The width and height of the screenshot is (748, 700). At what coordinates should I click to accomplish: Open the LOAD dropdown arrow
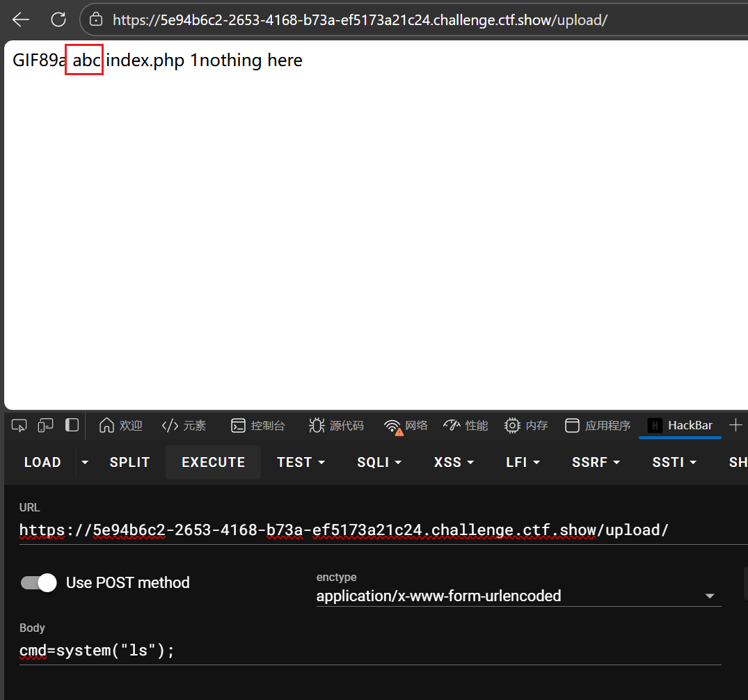(x=85, y=463)
